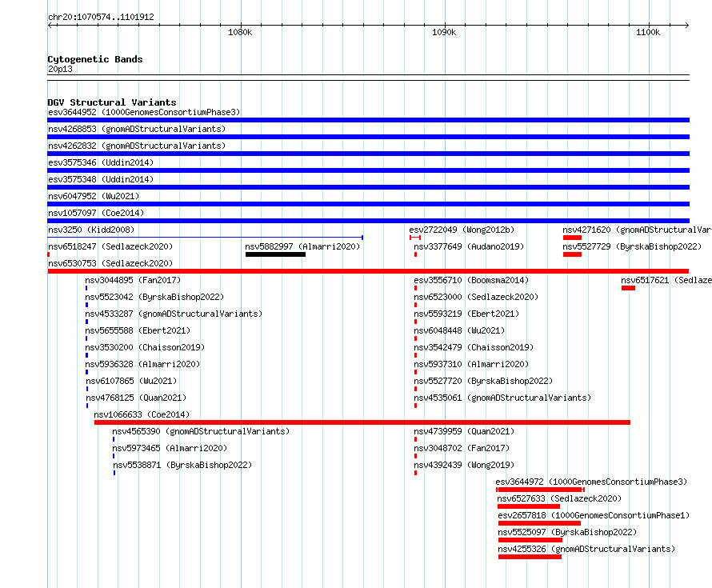Click the 1090k ruler position label

pos(444,32)
